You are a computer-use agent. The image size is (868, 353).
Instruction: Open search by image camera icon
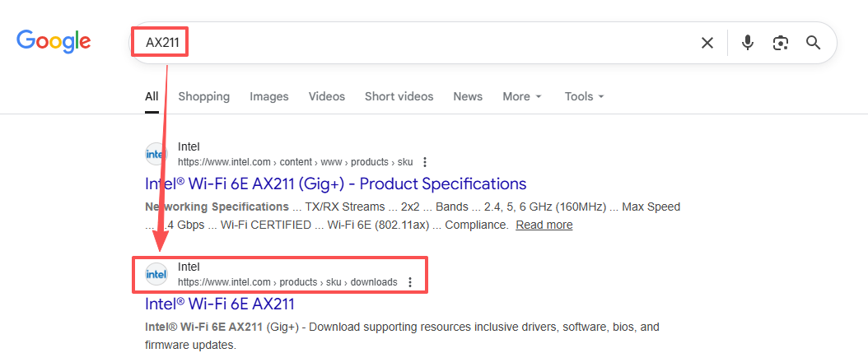click(780, 43)
